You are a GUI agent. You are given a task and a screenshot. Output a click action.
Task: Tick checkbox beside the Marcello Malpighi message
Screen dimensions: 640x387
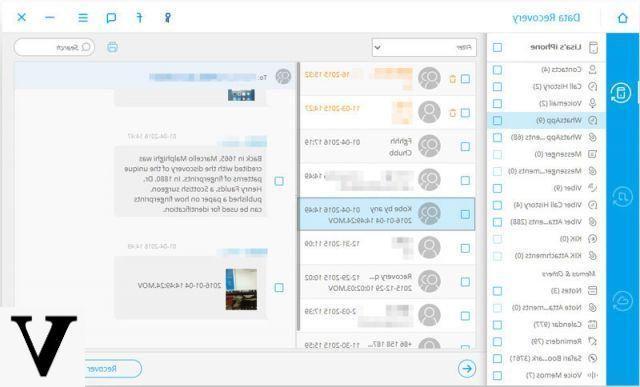279,181
